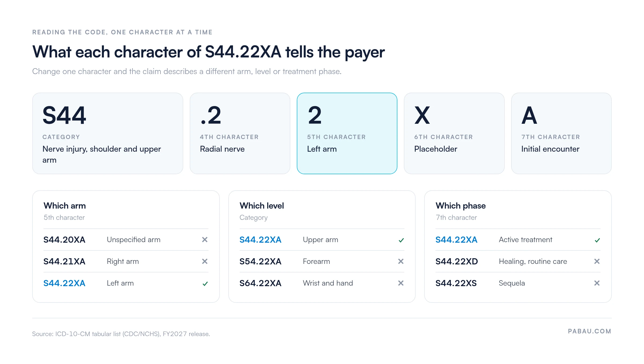The image size is (644, 364).
Task: Click the X icon beside Right arm
Action: point(205,261)
